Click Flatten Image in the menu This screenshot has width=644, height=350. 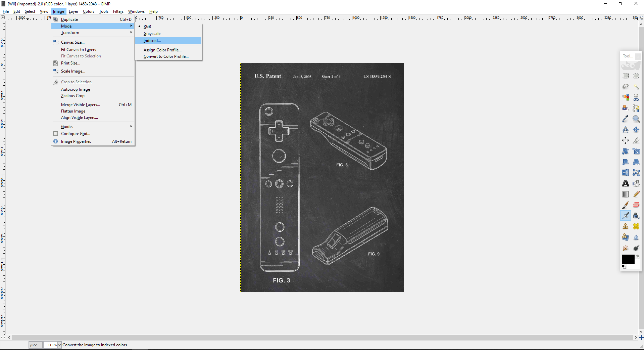tap(72, 111)
